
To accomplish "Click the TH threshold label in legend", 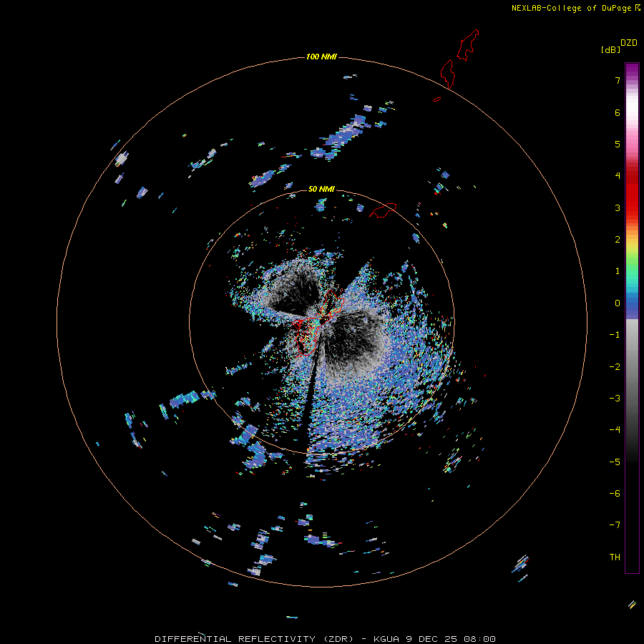I will pyautogui.click(x=615, y=557).
